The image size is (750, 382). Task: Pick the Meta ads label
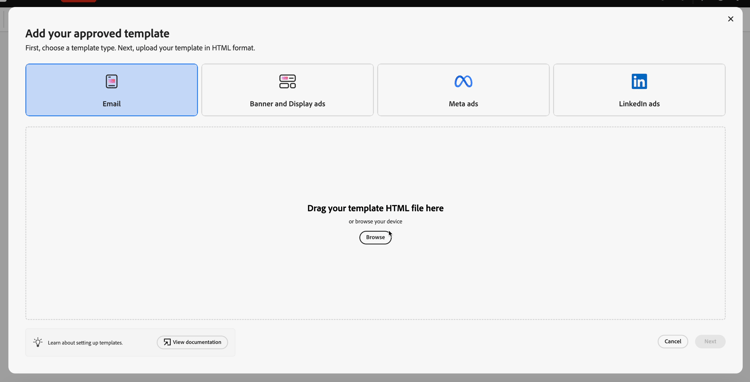tap(463, 104)
